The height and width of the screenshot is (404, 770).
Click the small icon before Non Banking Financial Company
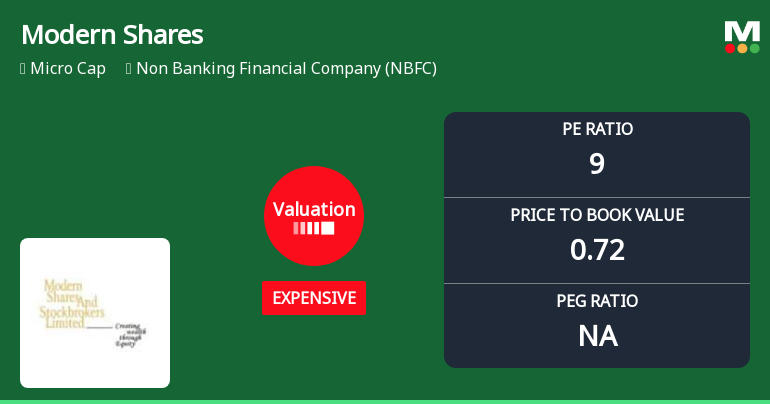(128, 69)
